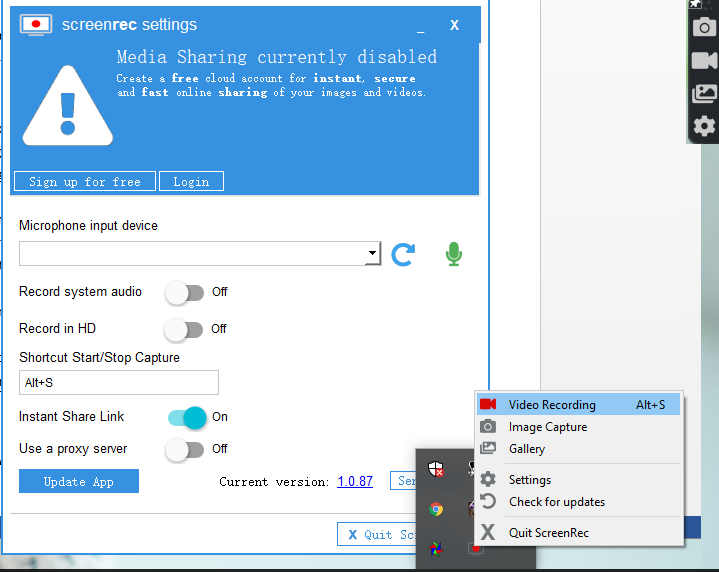This screenshot has width=719, height=572.
Task: Choose Video Recording in the tray menu
Action: [x=578, y=405]
